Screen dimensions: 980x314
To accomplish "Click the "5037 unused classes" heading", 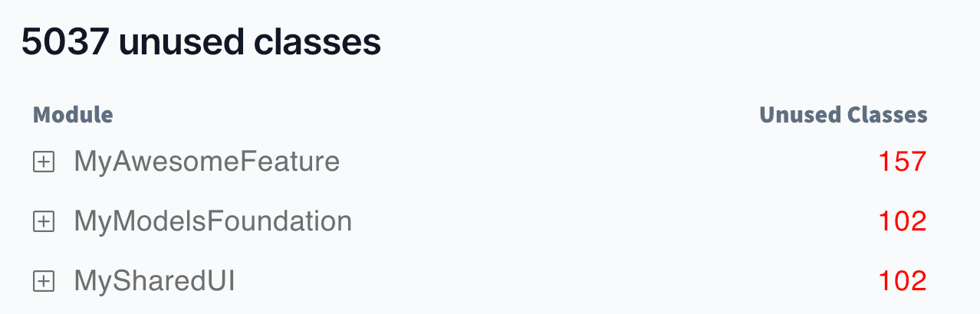I will pyautogui.click(x=201, y=42).
